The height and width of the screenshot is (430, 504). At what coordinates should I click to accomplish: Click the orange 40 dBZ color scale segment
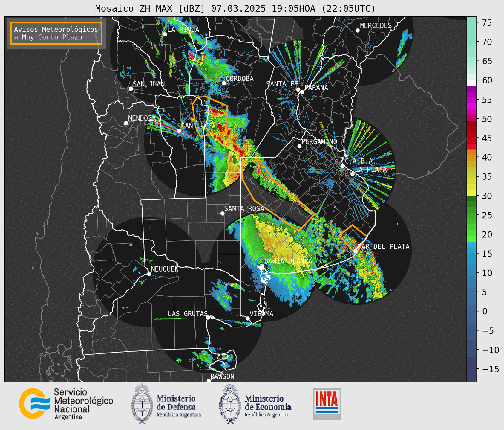[x=471, y=157]
